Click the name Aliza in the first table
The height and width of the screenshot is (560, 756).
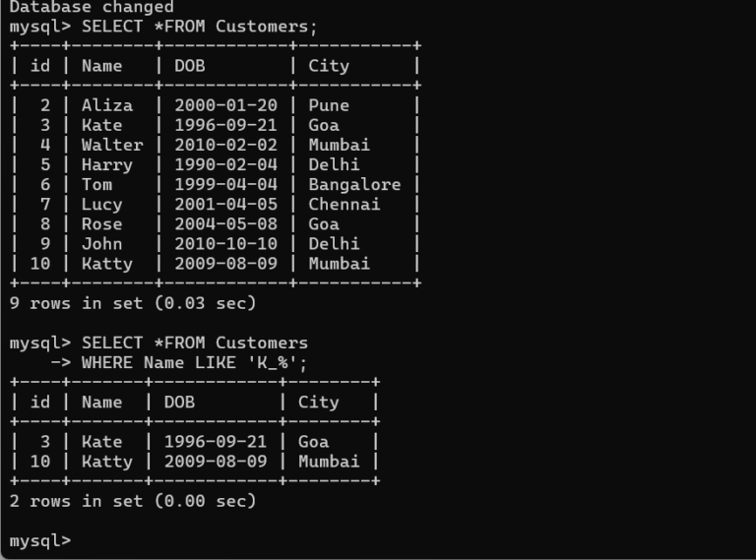point(106,105)
